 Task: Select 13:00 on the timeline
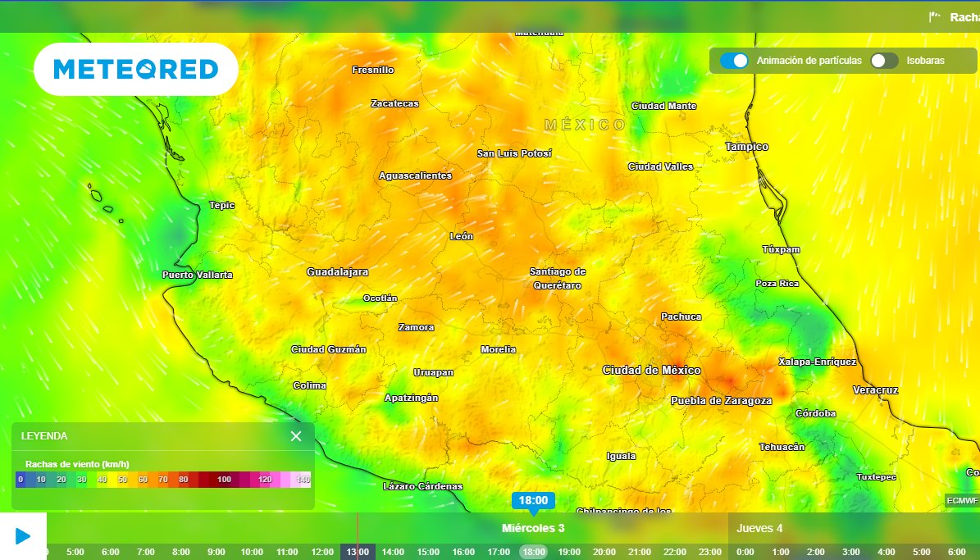pos(358,552)
